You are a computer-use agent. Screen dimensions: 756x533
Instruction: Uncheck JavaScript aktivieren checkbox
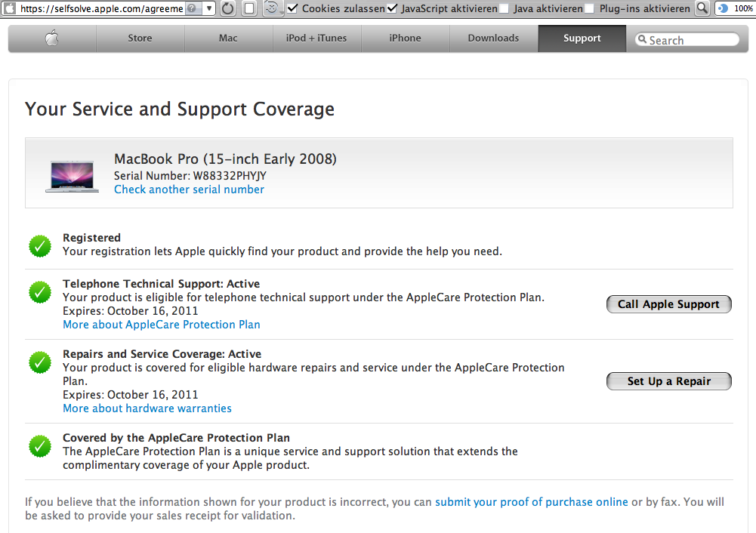tap(392, 8)
